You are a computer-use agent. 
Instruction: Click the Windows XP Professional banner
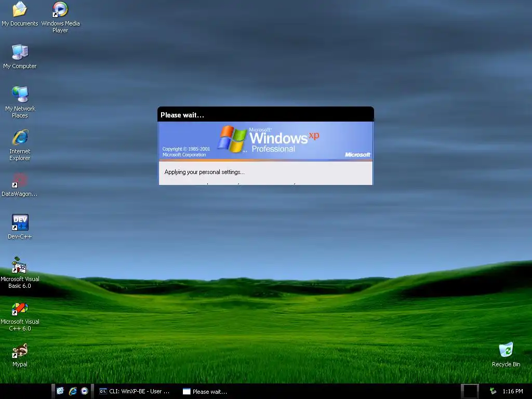(x=265, y=141)
